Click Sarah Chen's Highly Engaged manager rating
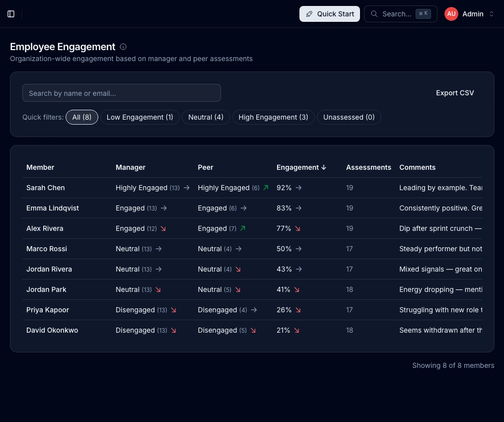The image size is (504, 422). click(x=142, y=188)
